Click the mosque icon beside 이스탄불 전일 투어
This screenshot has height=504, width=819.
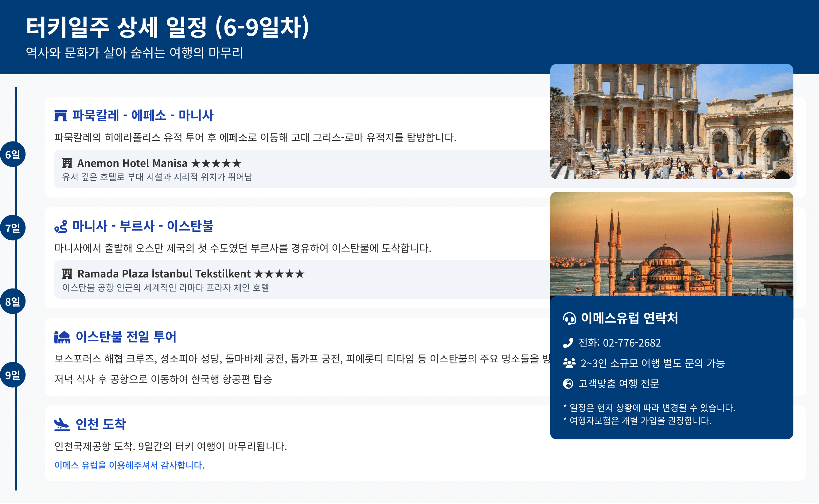pyautogui.click(x=62, y=337)
